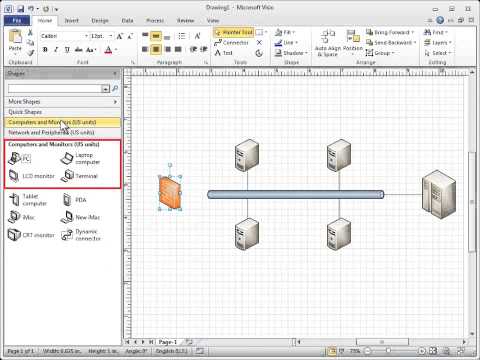The width and height of the screenshot is (480, 360).
Task: Select the Text tool
Action: coord(223,53)
